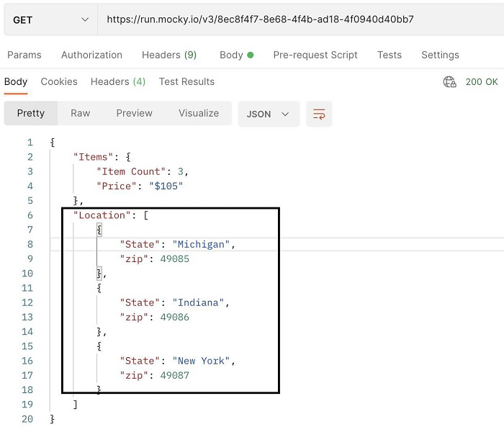The width and height of the screenshot is (504, 432).
Task: Show the response Cookies tab
Action: point(59,81)
